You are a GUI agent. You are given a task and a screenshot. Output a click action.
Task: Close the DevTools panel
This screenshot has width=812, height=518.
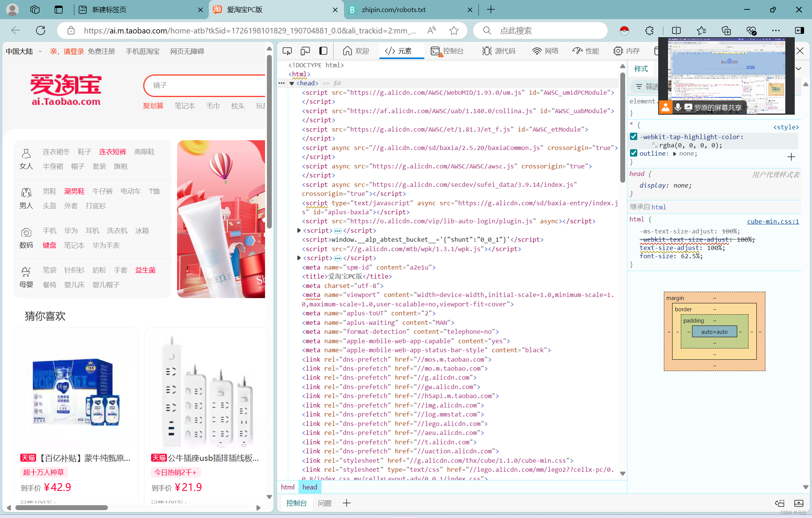pyautogui.click(x=800, y=51)
